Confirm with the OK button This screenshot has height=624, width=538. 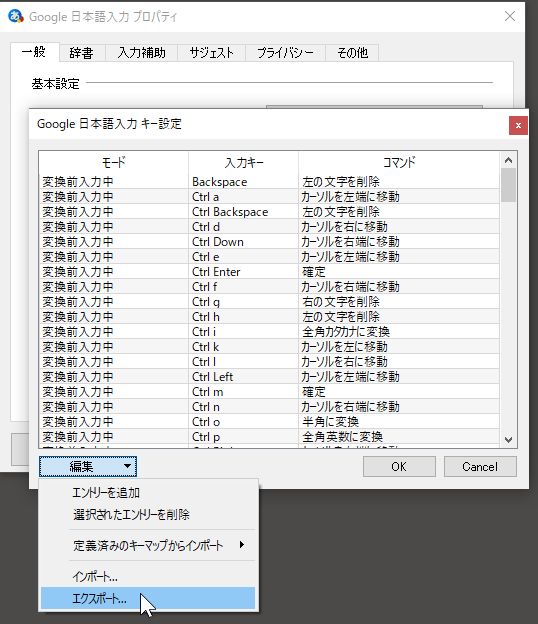399,466
